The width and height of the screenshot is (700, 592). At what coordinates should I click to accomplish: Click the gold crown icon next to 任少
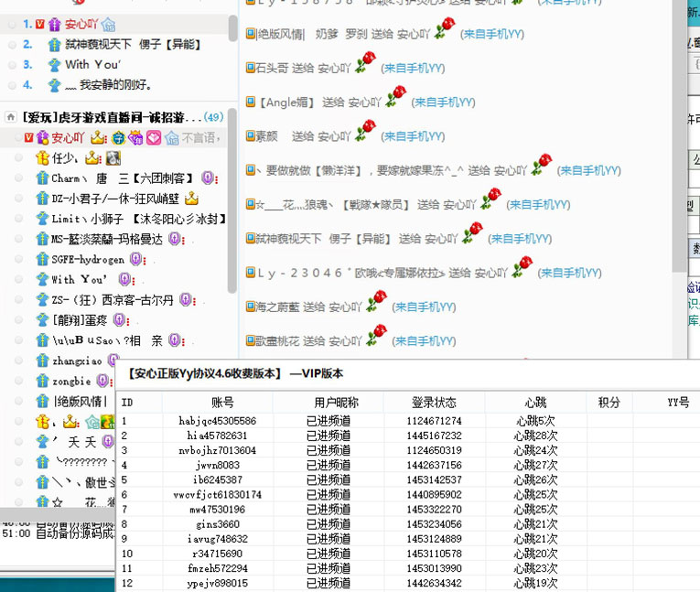(92, 158)
